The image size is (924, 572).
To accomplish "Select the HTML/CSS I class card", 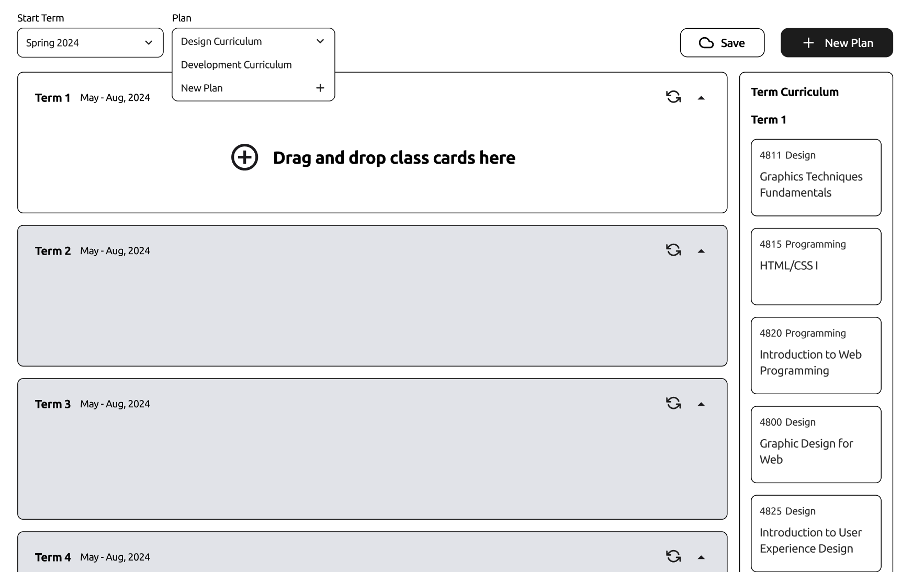I will 816,267.
